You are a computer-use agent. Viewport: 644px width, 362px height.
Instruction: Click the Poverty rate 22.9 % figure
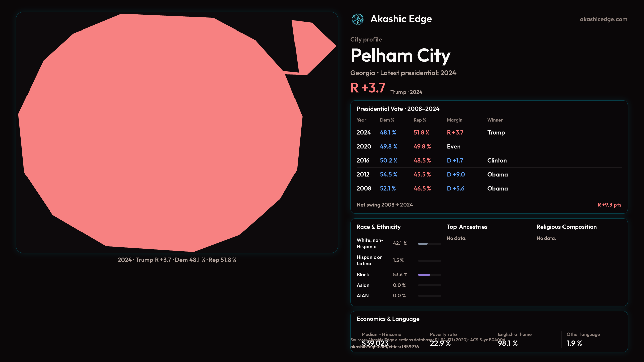coord(440,343)
